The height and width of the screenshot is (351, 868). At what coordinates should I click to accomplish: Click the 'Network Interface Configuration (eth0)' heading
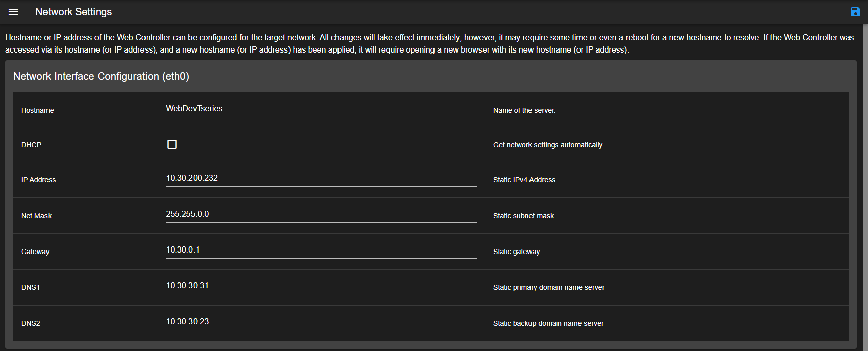[101, 76]
